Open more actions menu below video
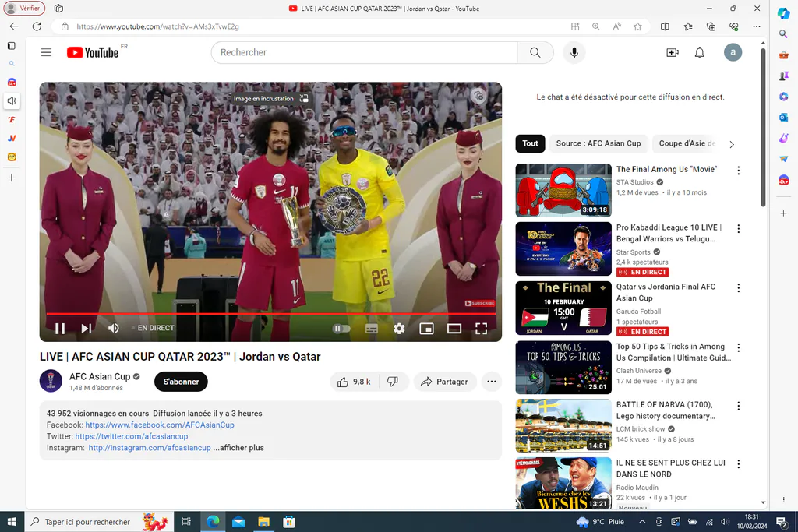This screenshot has width=798, height=532. point(491,382)
